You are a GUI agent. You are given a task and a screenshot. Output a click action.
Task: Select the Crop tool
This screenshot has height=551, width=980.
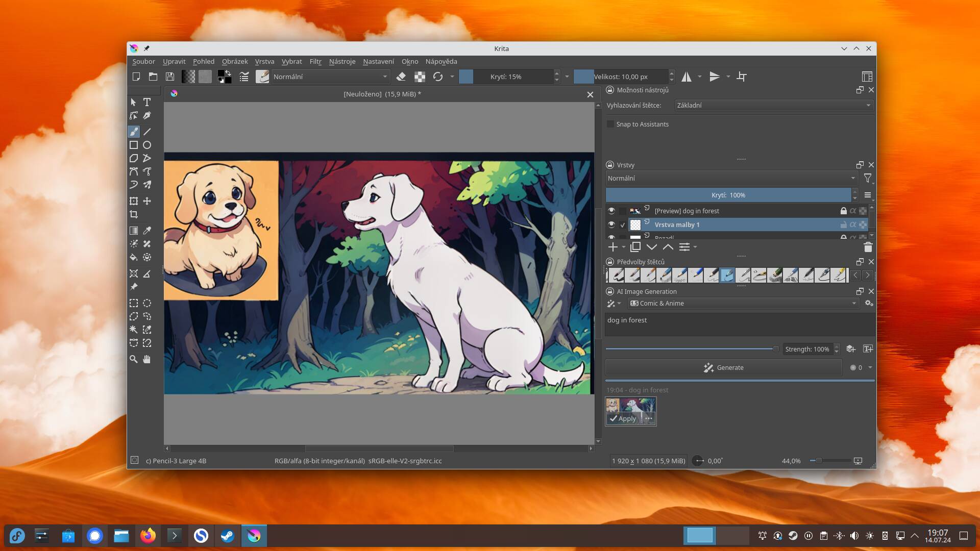pyautogui.click(x=134, y=214)
